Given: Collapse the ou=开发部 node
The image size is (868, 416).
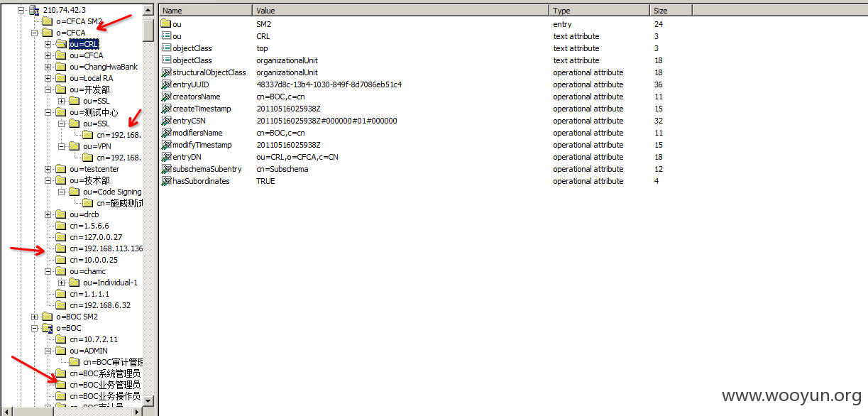Looking at the screenshot, I should click(x=48, y=89).
